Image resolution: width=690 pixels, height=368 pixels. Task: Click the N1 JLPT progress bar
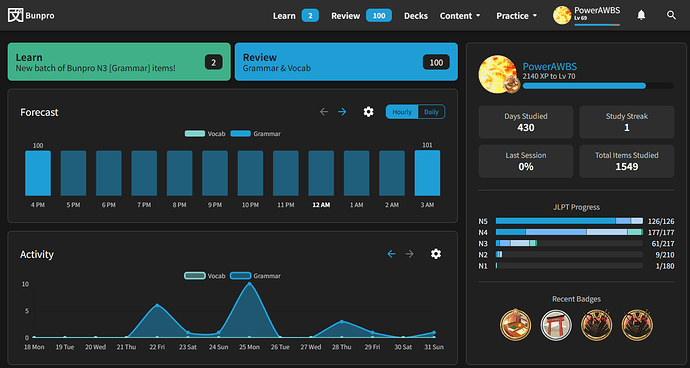[x=569, y=266]
